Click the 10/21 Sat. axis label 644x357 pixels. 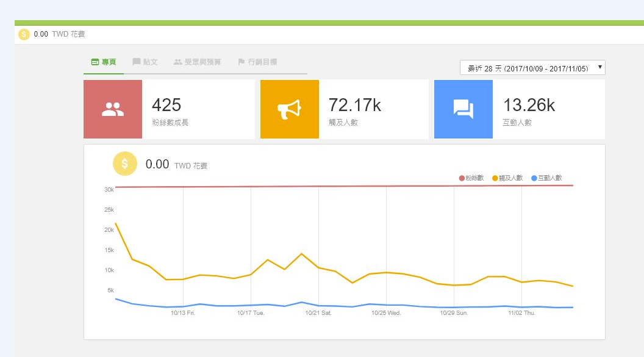318,313
